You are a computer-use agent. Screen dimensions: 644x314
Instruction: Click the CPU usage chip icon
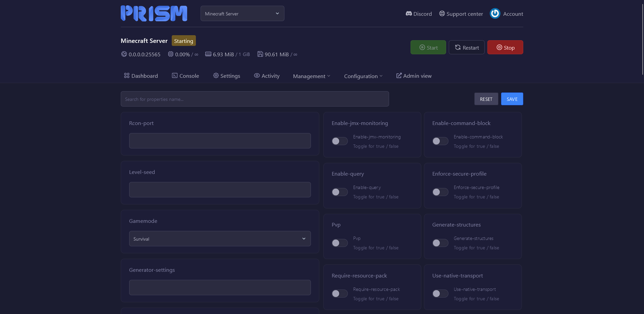(x=171, y=54)
